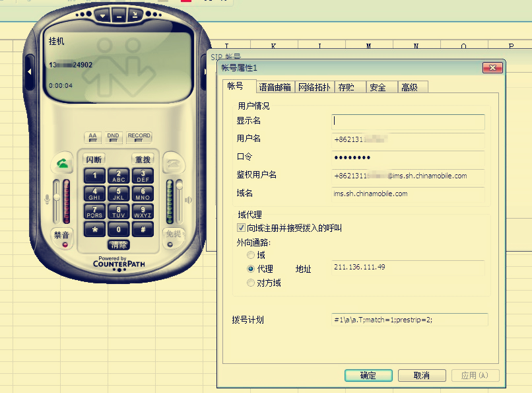The width and height of the screenshot is (532, 393).
Task: Click keypad key 8 TUV
Action: (x=118, y=212)
